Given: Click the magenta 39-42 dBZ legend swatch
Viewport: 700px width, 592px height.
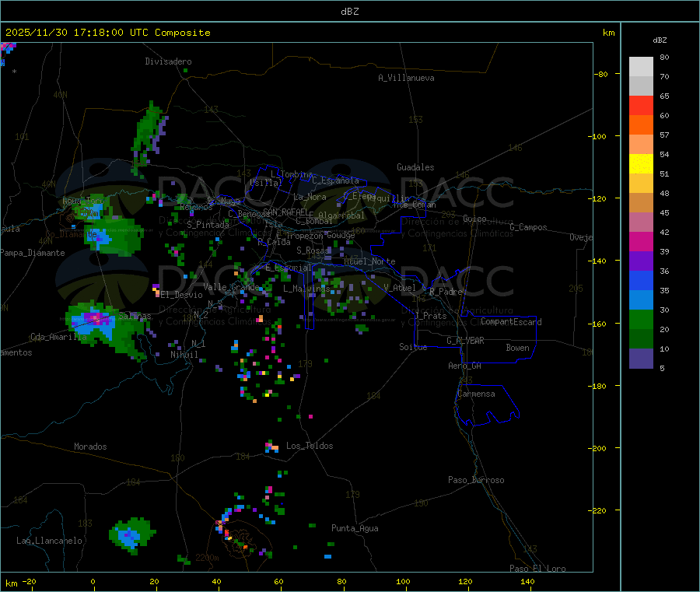Looking at the screenshot, I should tap(641, 241).
